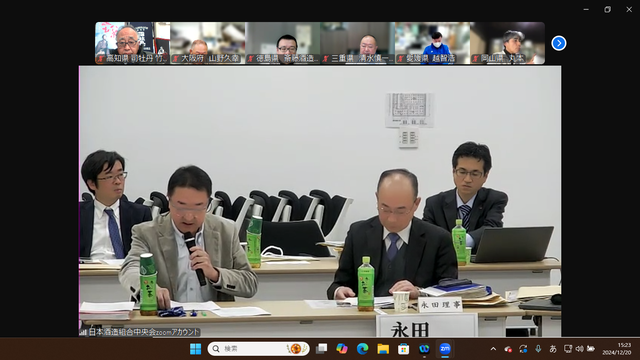The height and width of the screenshot is (360, 640).
Task: Switch the IME input mode あ
Action: (553, 349)
